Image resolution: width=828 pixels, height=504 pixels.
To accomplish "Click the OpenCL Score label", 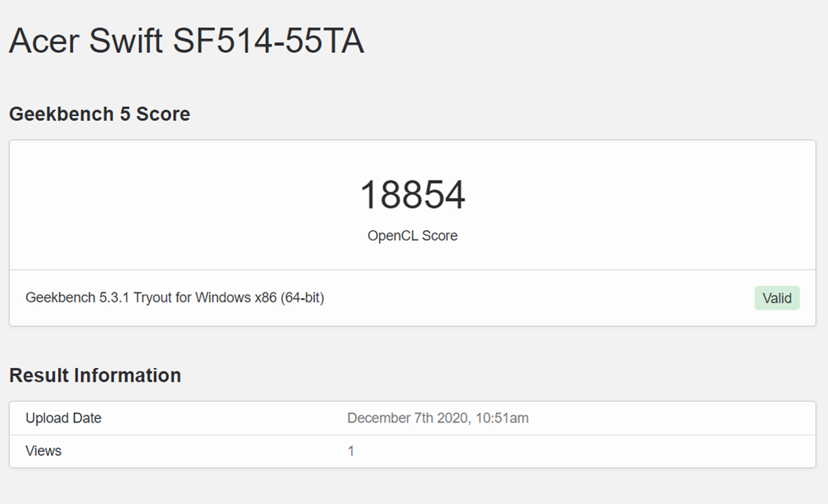I will point(412,236).
